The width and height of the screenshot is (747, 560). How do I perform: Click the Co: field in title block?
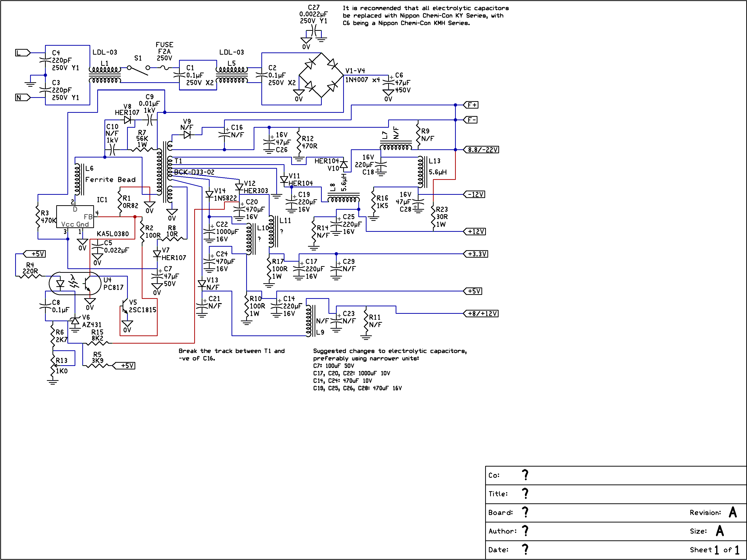(x=616, y=476)
